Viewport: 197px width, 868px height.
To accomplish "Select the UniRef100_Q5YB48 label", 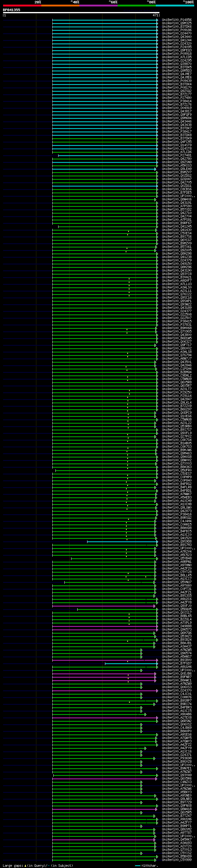I will (177, 558).
